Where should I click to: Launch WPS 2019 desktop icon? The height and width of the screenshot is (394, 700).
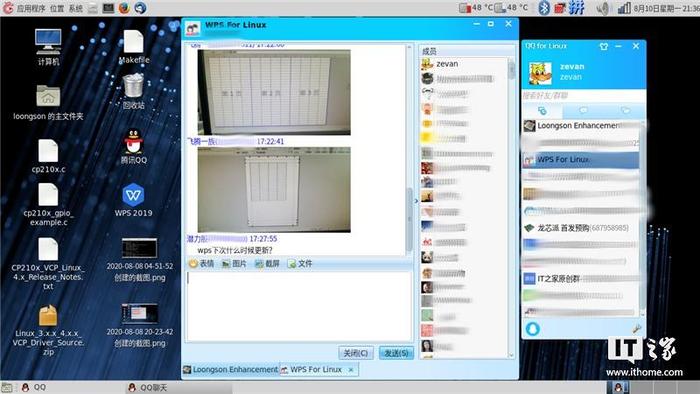[133, 199]
